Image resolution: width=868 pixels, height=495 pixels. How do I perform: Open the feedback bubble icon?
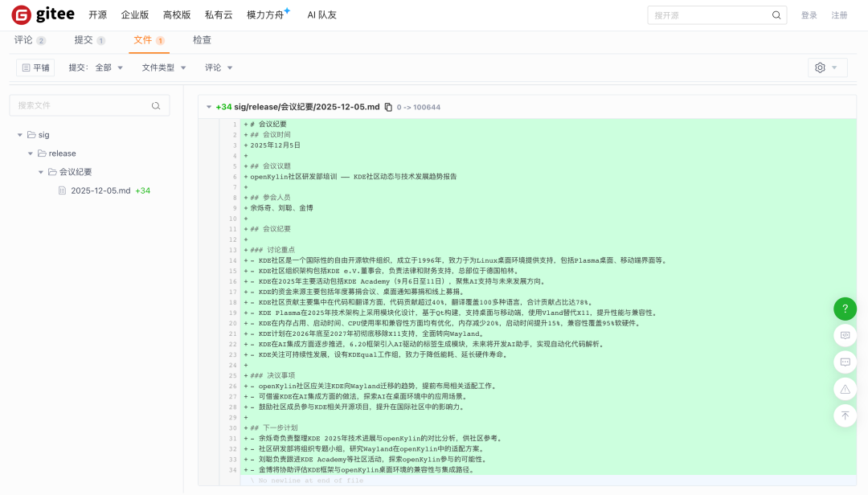coord(845,335)
